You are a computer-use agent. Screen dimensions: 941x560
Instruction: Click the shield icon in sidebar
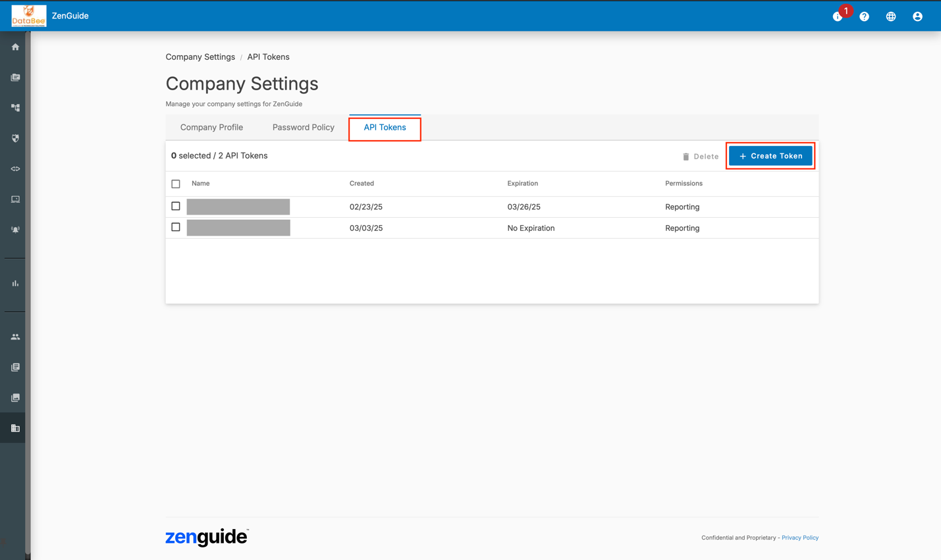(x=15, y=138)
